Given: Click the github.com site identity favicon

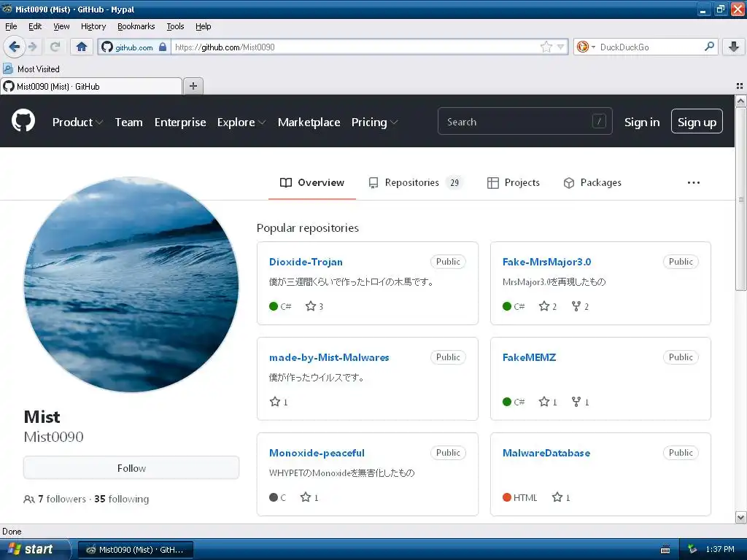Looking at the screenshot, I should coord(107,47).
